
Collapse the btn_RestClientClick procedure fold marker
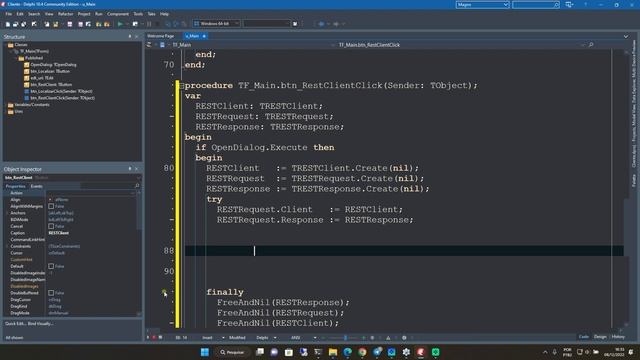click(x=182, y=86)
